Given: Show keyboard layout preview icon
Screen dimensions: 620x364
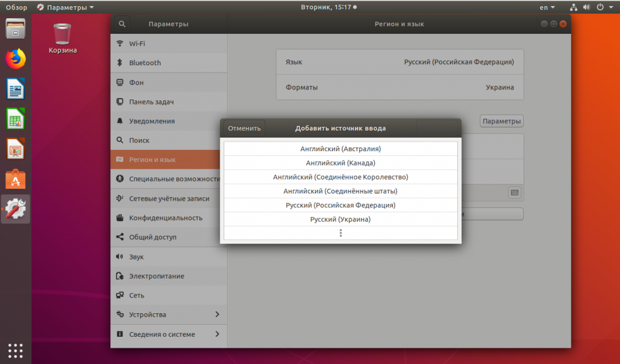Looking at the screenshot, I should [515, 193].
